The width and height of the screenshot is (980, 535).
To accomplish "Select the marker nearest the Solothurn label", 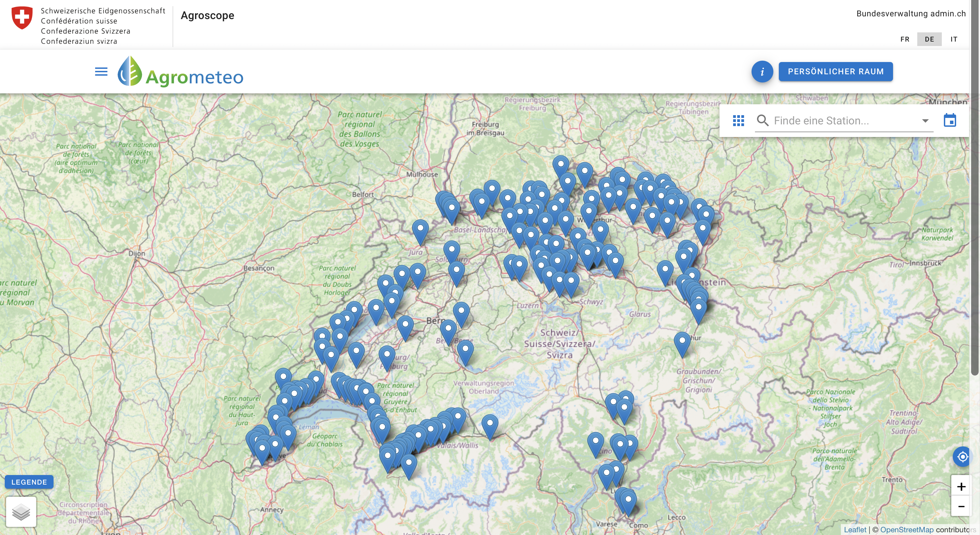I will pos(451,253).
